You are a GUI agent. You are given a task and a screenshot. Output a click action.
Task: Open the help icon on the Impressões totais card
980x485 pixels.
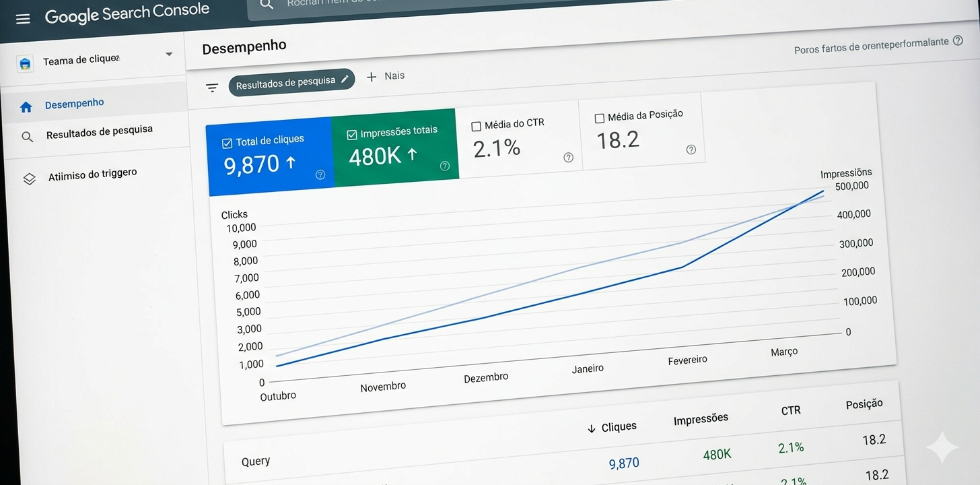(x=444, y=165)
